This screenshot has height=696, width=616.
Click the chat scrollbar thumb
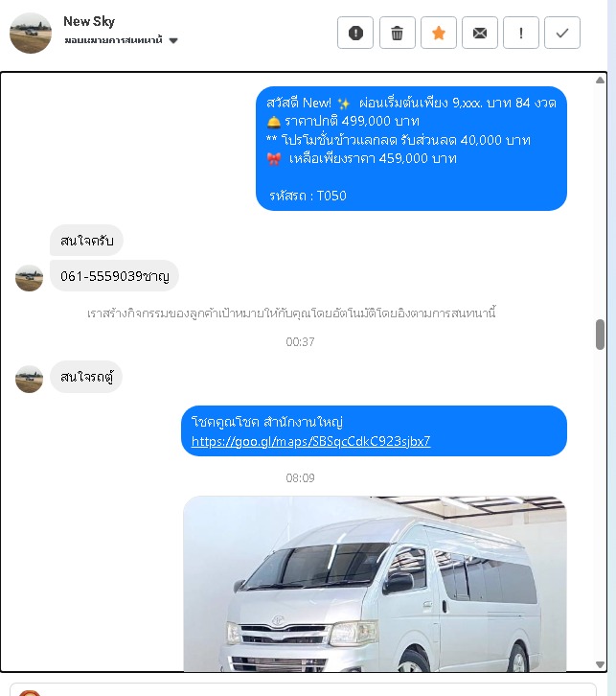[600, 335]
